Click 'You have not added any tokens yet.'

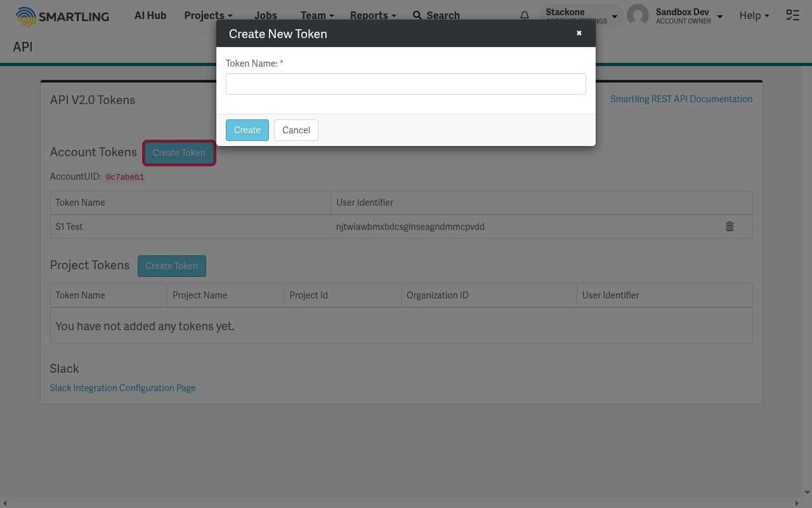point(145,326)
